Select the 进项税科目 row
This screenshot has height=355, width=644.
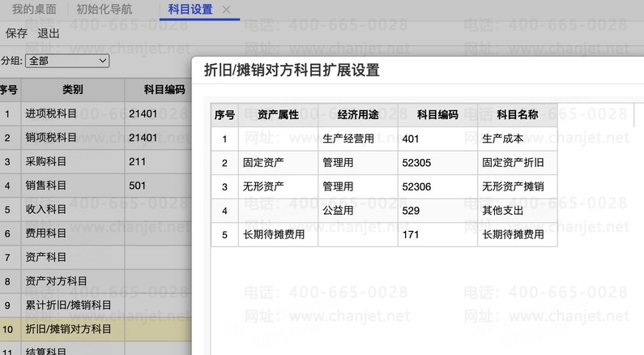[x=96, y=113]
